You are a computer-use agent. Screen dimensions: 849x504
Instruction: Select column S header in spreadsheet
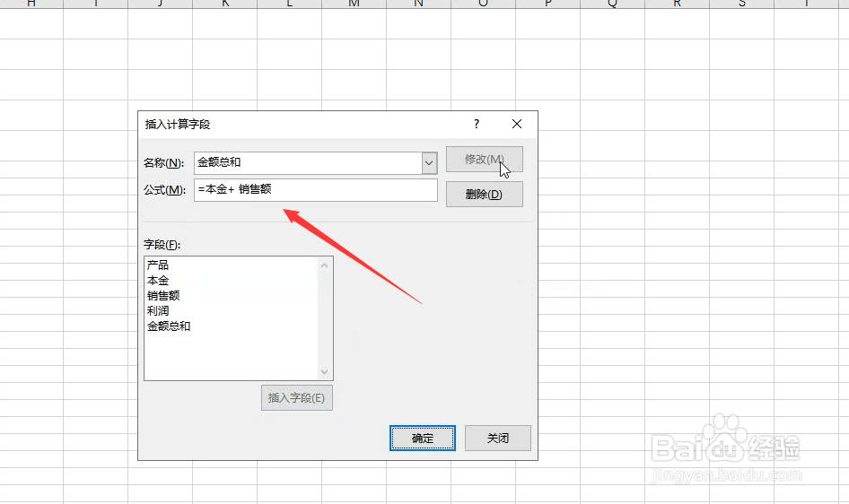tap(742, 4)
